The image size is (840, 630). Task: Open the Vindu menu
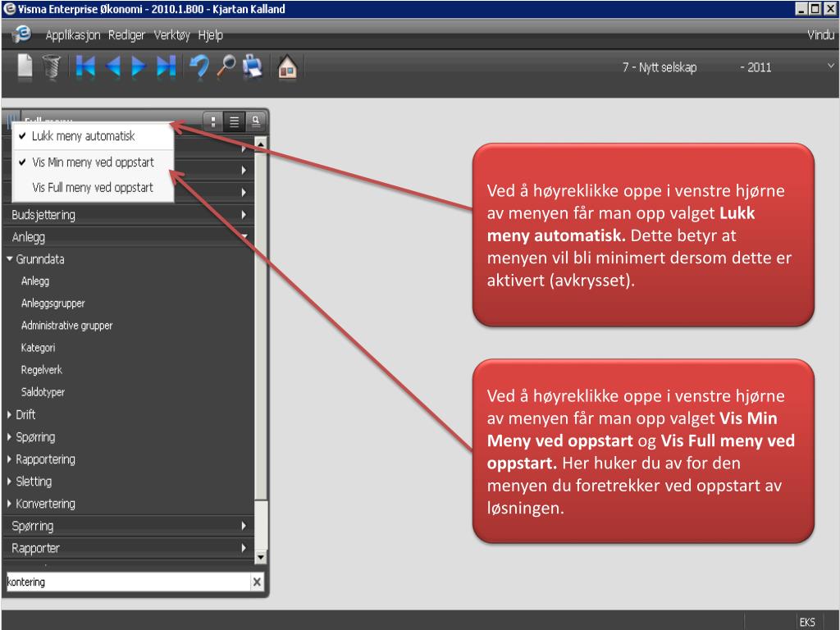[x=820, y=34]
